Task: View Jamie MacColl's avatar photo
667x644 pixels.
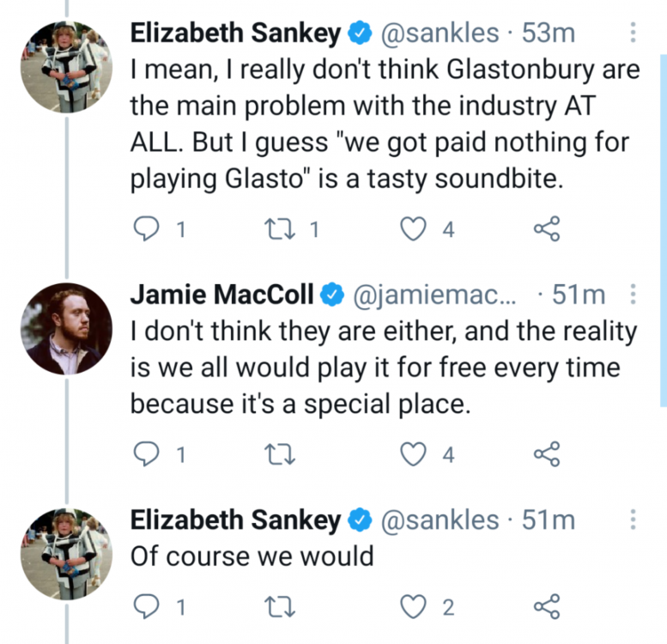Action: click(x=67, y=328)
